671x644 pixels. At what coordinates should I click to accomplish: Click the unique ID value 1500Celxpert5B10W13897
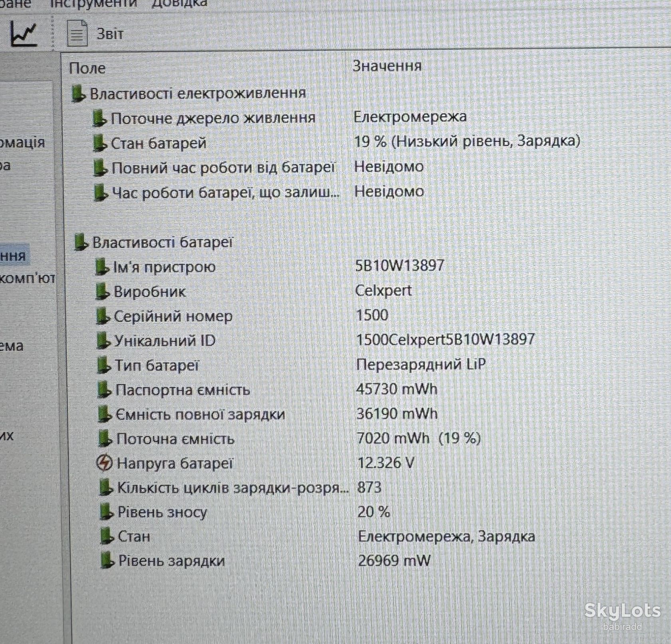[445, 340]
